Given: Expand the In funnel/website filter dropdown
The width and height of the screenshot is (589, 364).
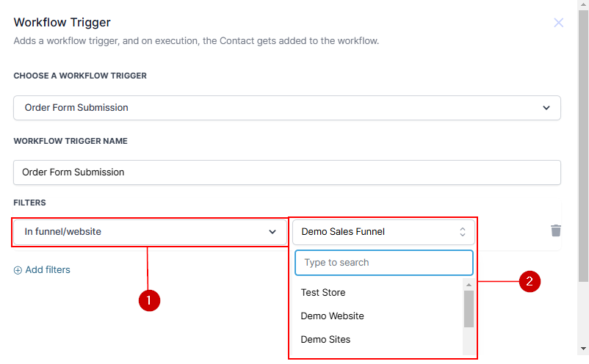Looking at the screenshot, I should click(150, 232).
